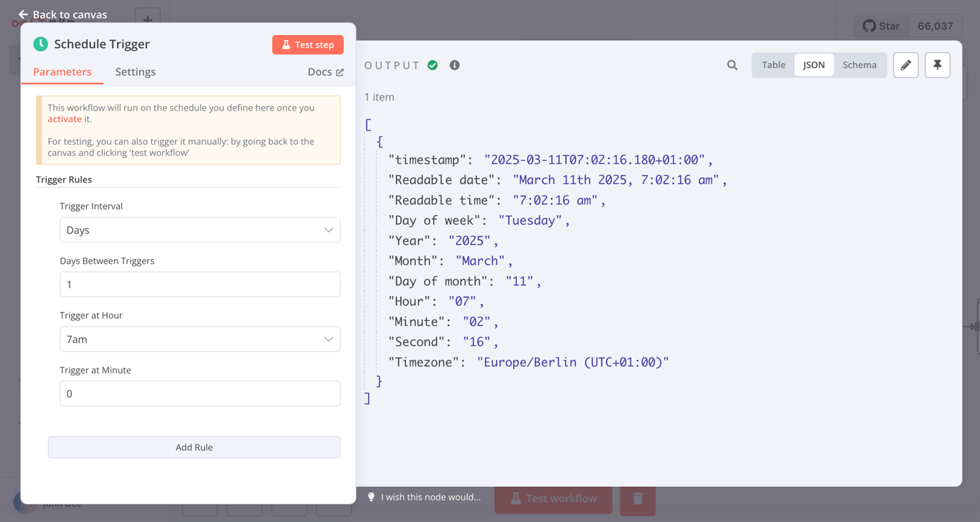Switch output view to Schema
980x522 pixels.
(x=859, y=65)
